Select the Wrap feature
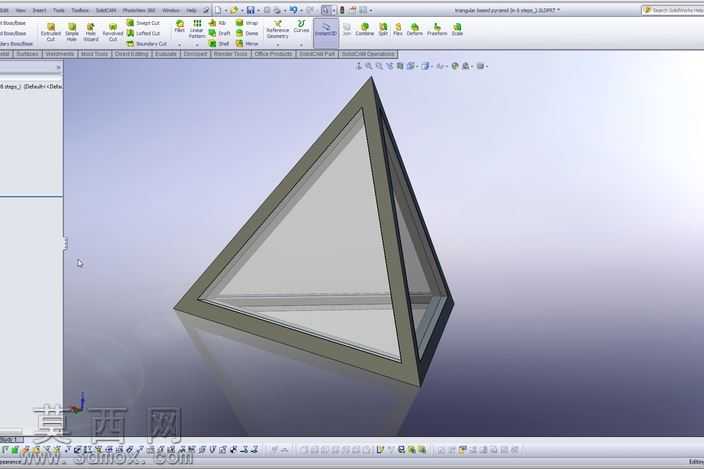 [247, 23]
